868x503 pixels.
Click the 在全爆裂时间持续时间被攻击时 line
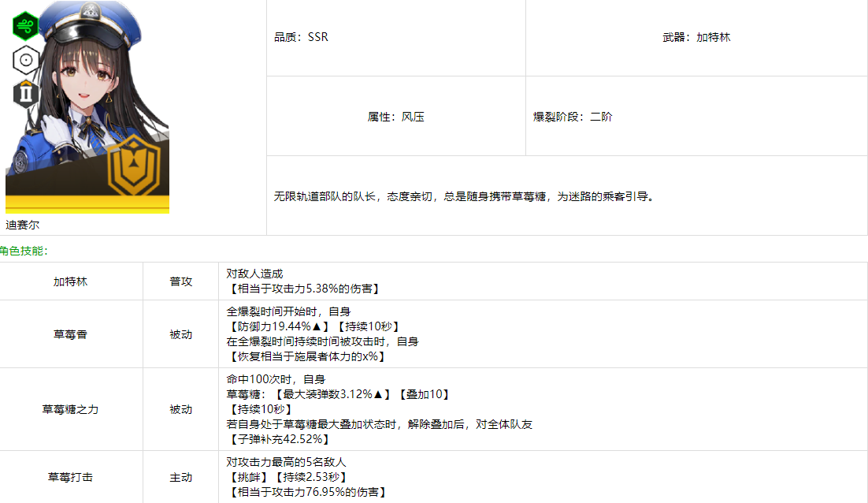[x=323, y=341]
